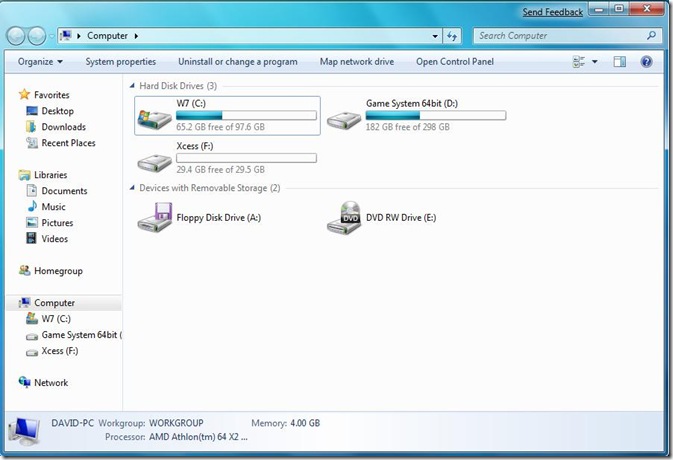Click Map network drive

click(x=357, y=62)
